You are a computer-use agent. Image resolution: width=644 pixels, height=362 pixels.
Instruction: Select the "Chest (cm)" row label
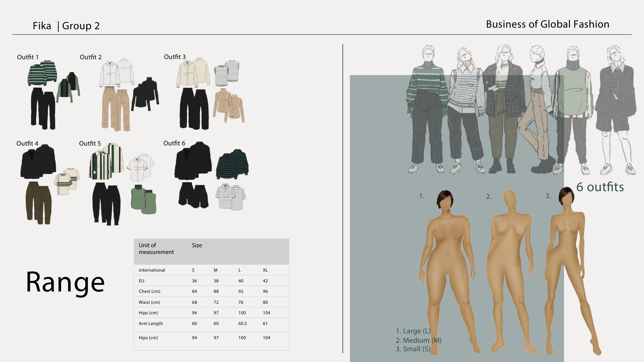(149, 291)
